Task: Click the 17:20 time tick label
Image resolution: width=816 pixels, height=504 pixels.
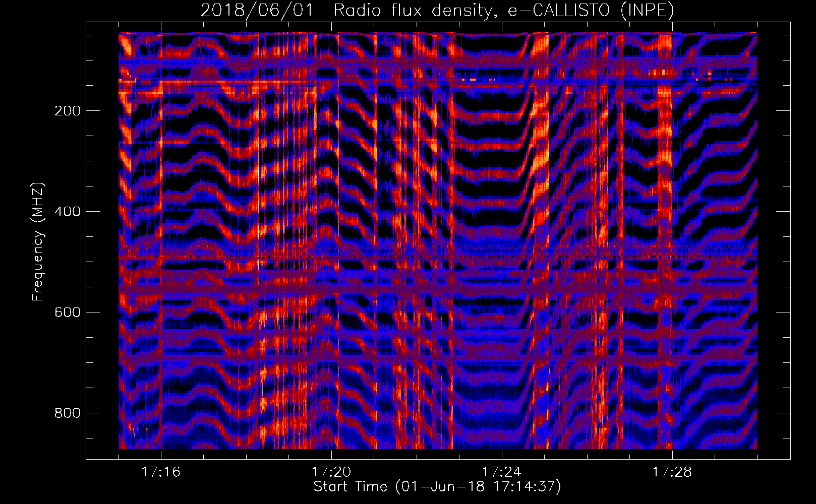Action: click(x=331, y=472)
